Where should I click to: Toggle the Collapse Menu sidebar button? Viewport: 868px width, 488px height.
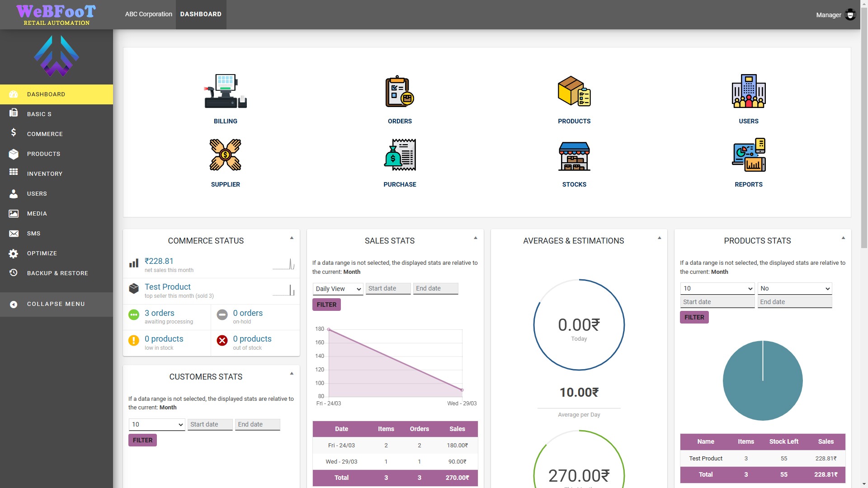(x=56, y=304)
